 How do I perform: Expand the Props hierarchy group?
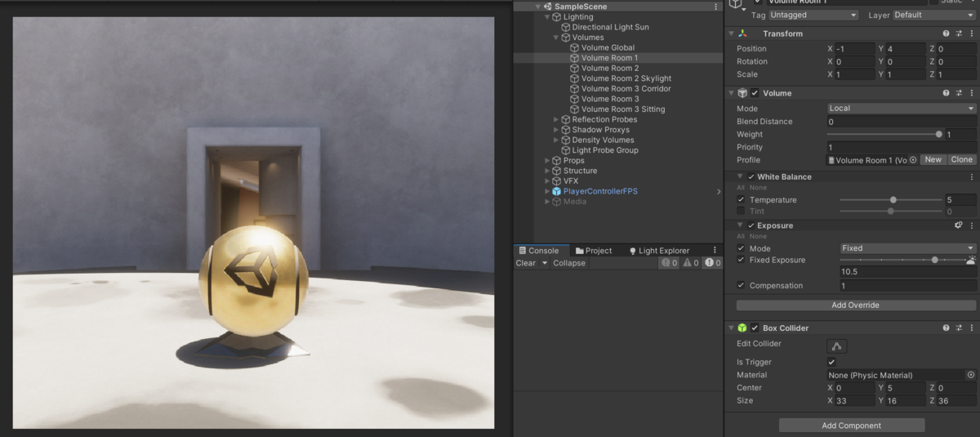[547, 161]
